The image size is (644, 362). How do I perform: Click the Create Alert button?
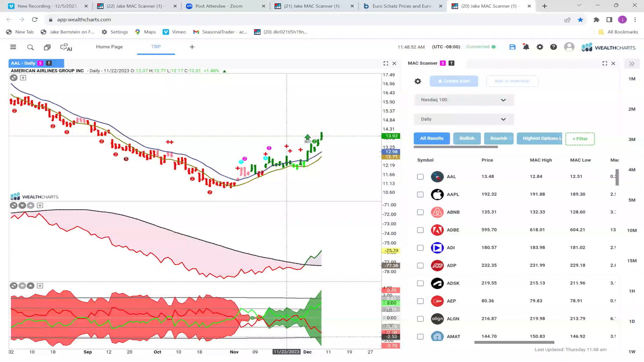454,81
